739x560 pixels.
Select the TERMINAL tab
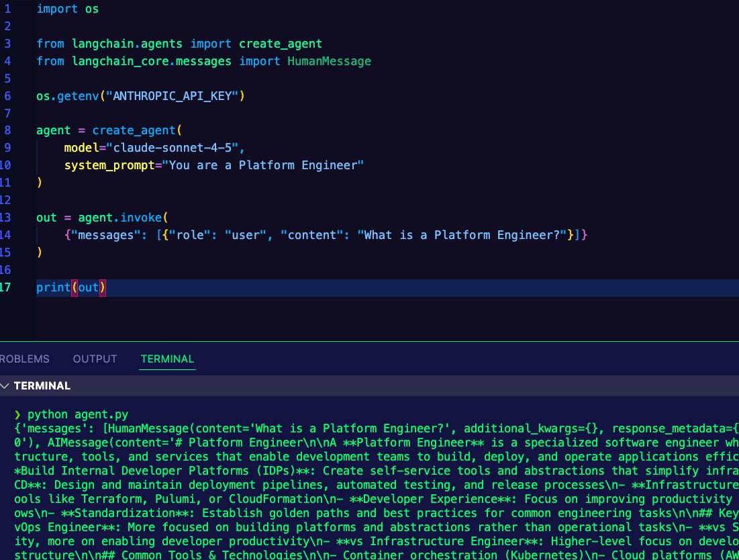(x=166, y=359)
